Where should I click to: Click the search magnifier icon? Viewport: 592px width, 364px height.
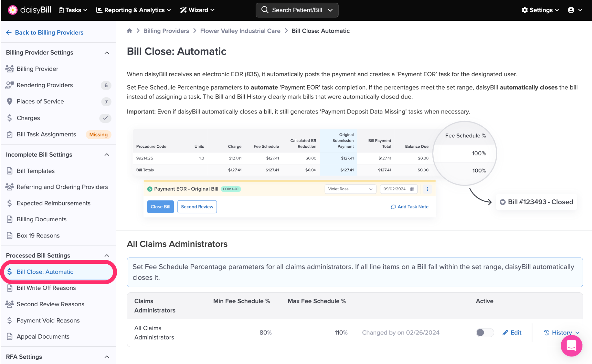[x=264, y=10]
